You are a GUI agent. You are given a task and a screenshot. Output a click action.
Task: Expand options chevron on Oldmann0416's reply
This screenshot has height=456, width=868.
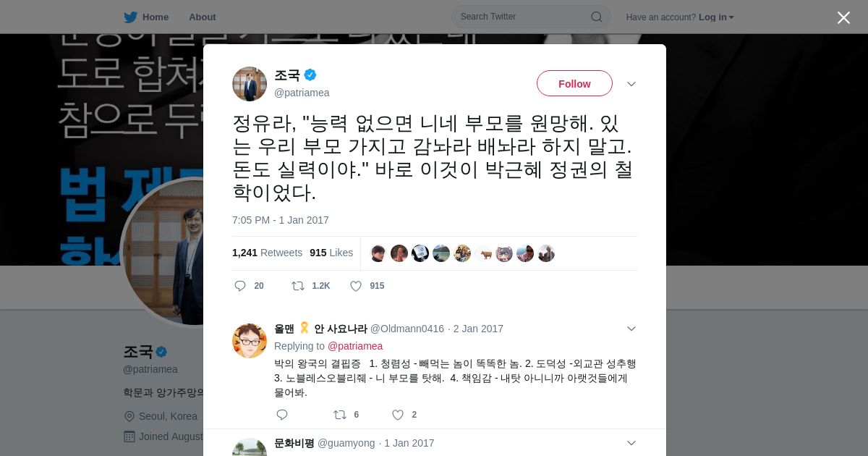click(631, 329)
